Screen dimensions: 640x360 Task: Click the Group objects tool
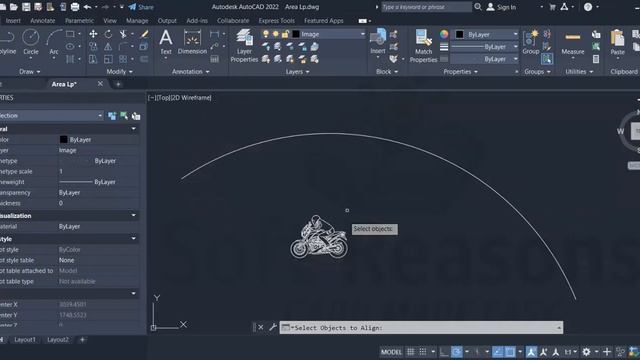(531, 42)
